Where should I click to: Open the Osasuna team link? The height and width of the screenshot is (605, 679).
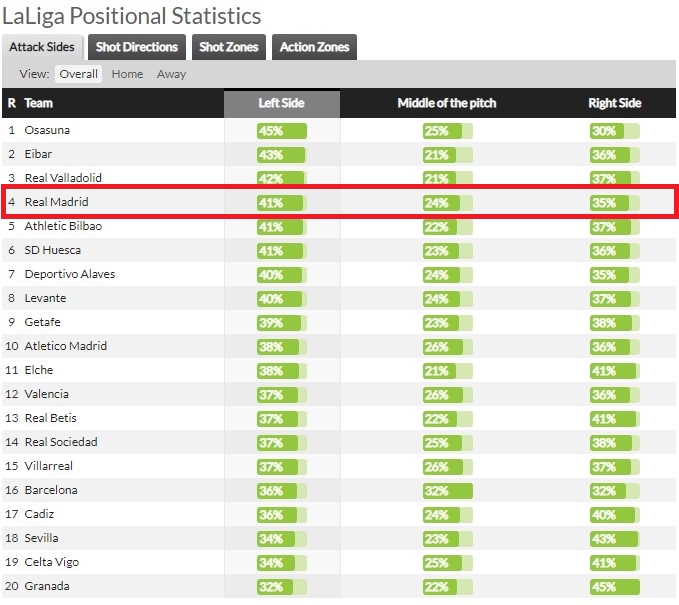[x=47, y=130]
